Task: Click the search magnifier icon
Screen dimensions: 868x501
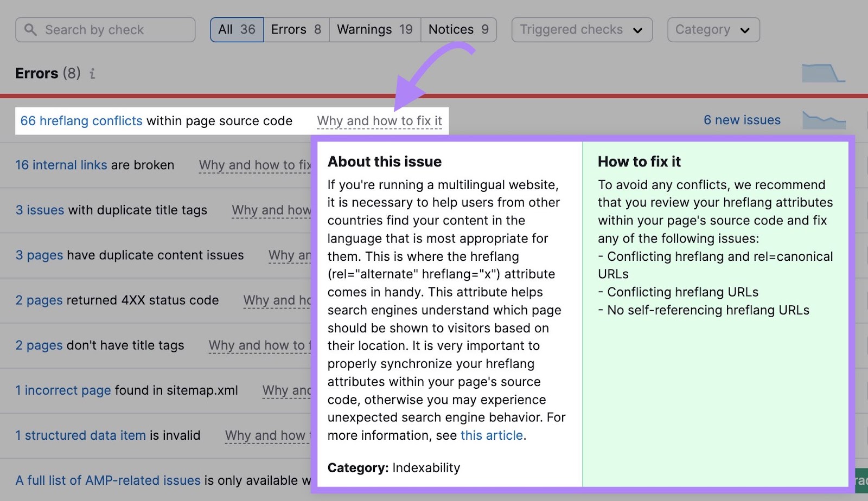Action: [x=31, y=30]
